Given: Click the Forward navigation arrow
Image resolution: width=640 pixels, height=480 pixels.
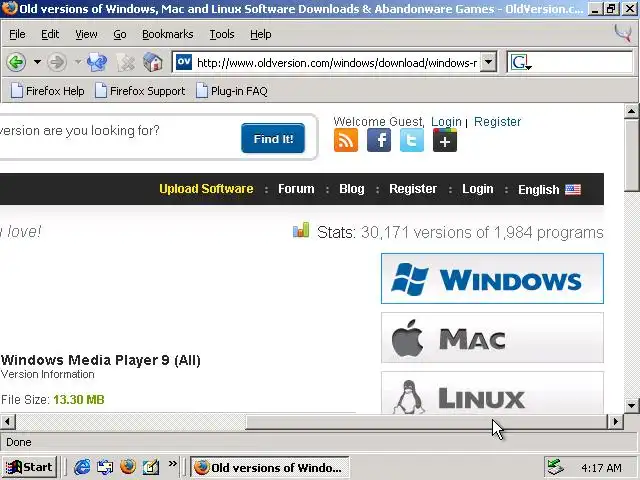Looking at the screenshot, I should [x=57, y=62].
